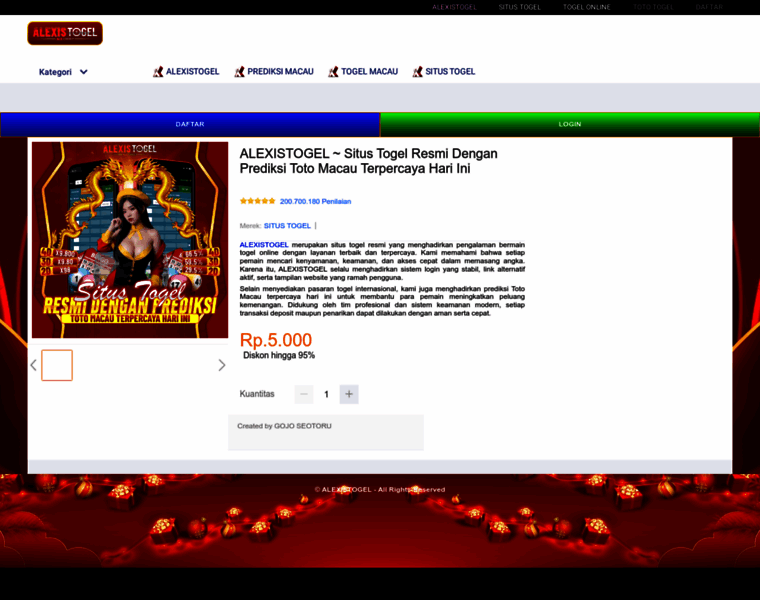Open the SITUS TOGEL navigation link
760x600 pixels.
click(450, 72)
